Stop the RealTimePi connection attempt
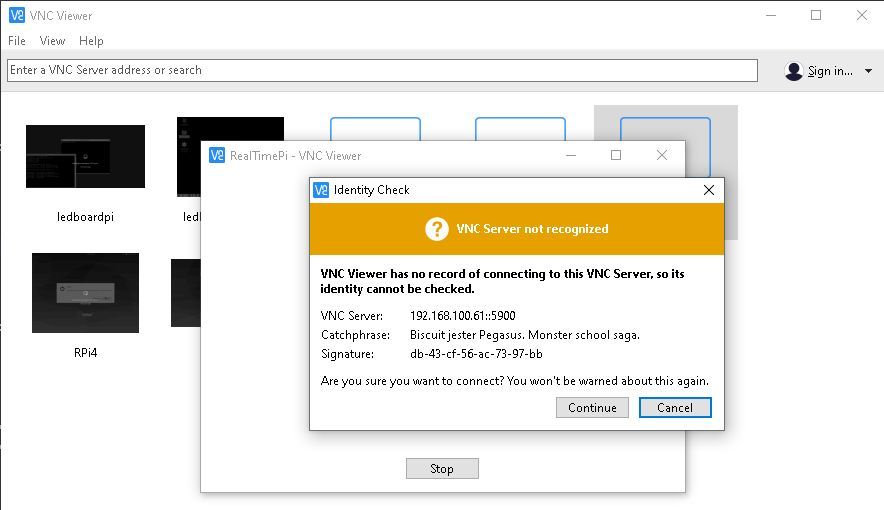Viewport: 884px width, 510px height. coord(442,468)
